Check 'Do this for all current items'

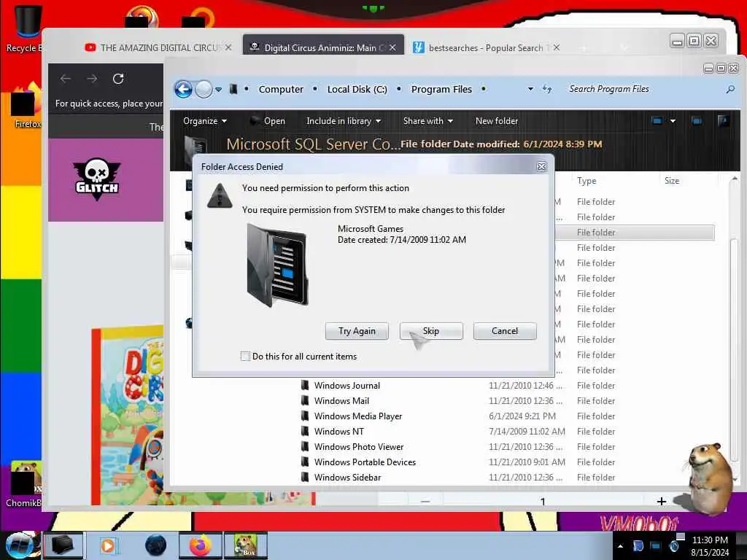tap(245, 356)
